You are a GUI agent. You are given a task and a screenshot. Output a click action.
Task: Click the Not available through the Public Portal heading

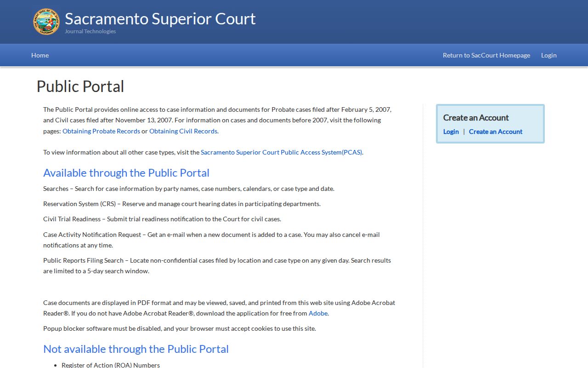(136, 349)
